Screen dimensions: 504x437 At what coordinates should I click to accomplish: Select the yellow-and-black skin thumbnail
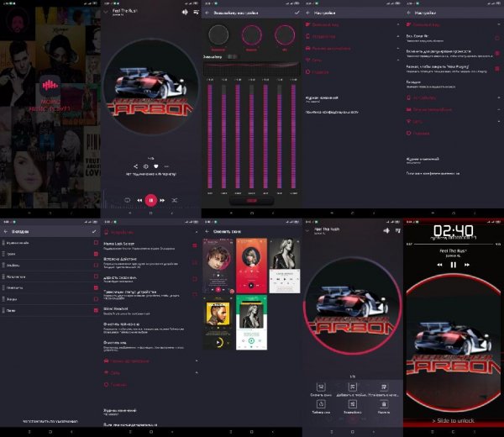click(218, 323)
